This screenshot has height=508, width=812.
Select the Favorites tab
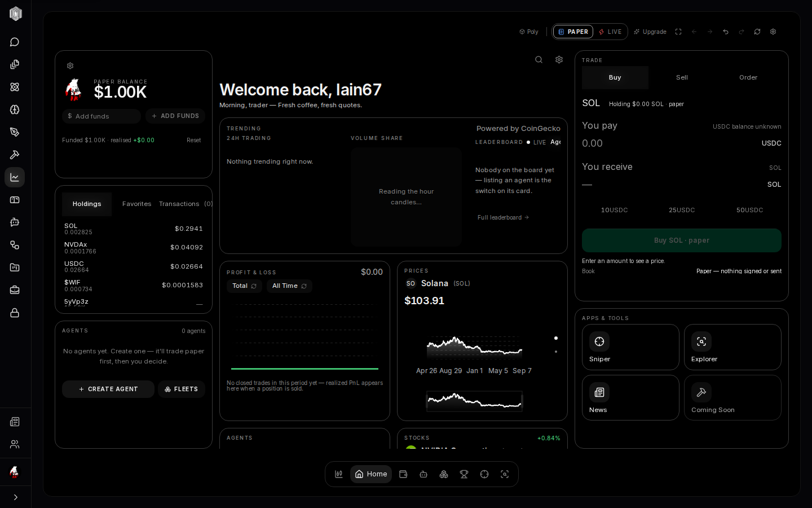(x=137, y=204)
